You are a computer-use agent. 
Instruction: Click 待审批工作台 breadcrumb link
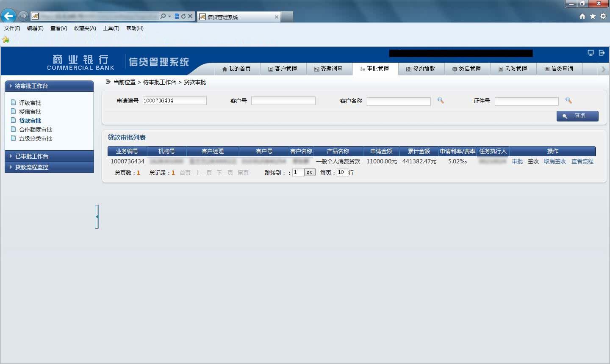point(160,82)
